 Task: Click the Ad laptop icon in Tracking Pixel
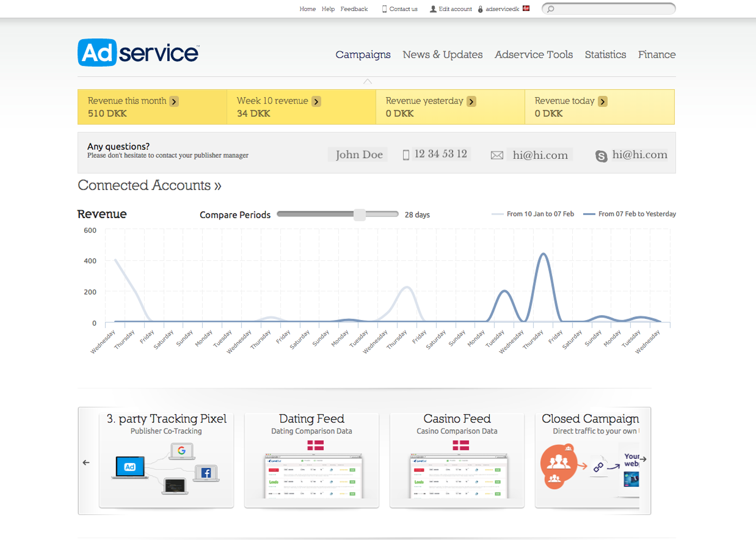(130, 467)
